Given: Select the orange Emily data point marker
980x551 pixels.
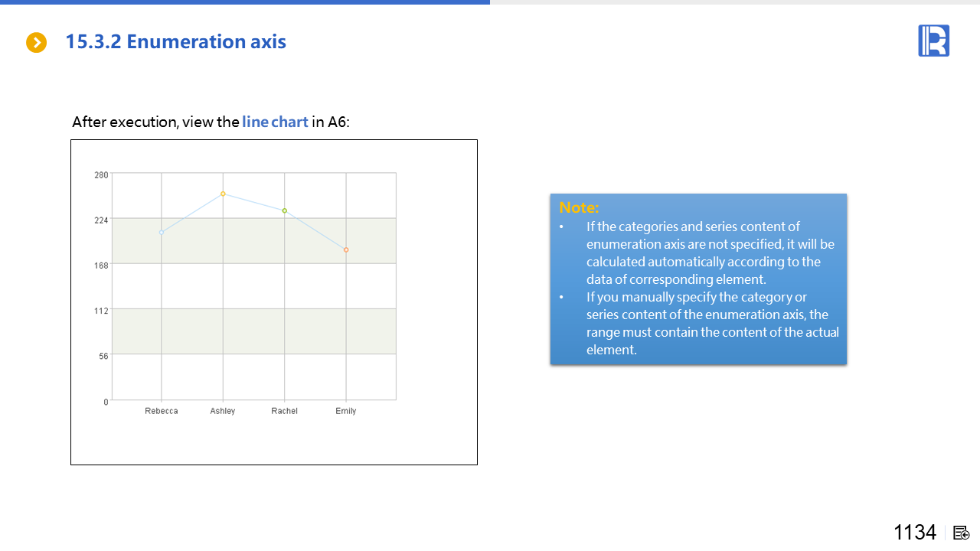Looking at the screenshot, I should click(346, 250).
